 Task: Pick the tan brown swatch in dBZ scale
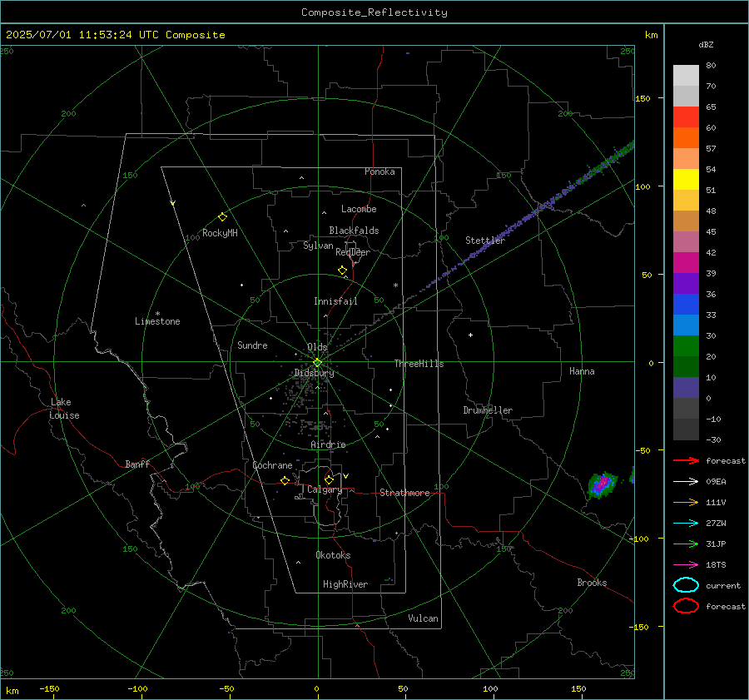pos(686,221)
